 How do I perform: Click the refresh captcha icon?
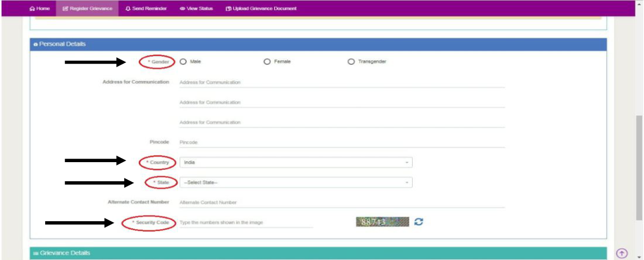point(419,222)
